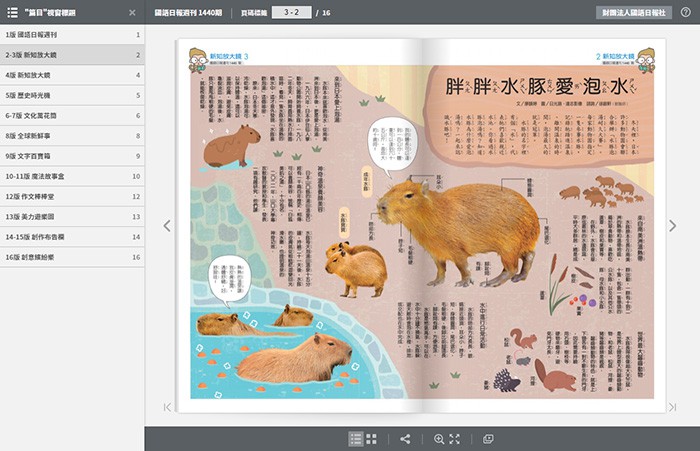The image size is (700, 451).
Task: Select 1版 國語日報週刊 in contents
Action: 72,34
